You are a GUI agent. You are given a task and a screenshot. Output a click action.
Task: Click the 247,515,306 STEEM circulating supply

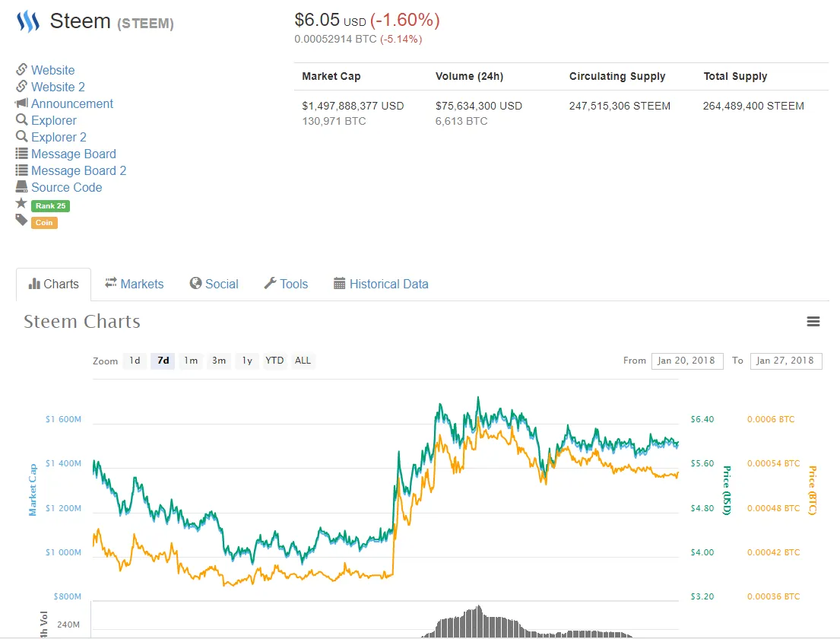(x=620, y=106)
